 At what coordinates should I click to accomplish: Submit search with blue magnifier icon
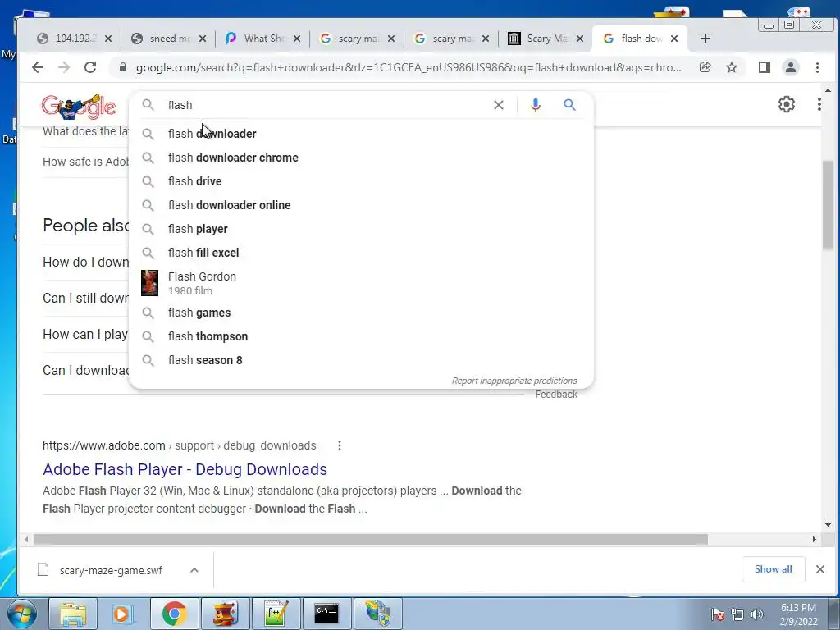(569, 105)
